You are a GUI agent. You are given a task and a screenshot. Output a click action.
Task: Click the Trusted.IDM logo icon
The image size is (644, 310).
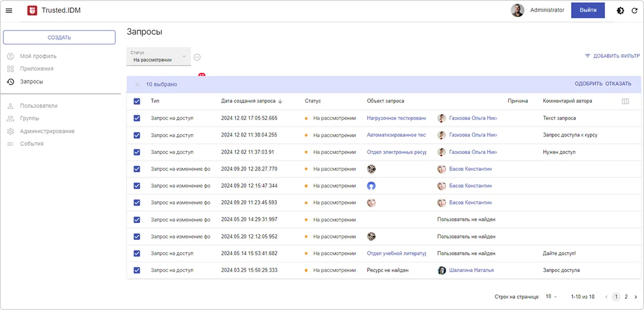pyautogui.click(x=32, y=10)
